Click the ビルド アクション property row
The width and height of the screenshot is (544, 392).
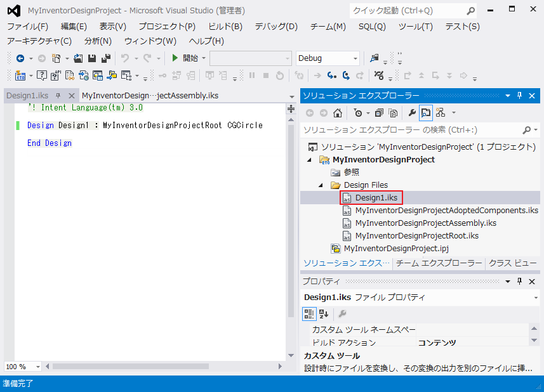pyautogui.click(x=420, y=343)
